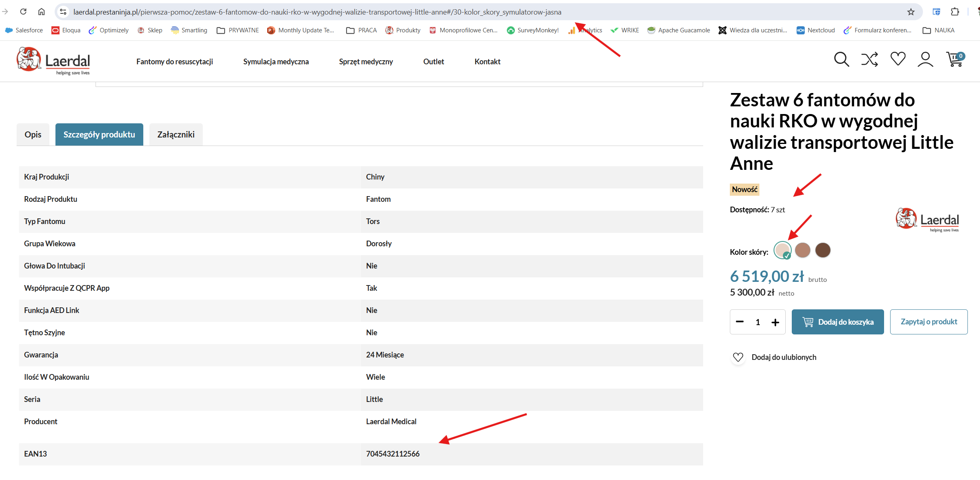
Task: Open browser extensions puzzle icon
Action: pos(955,12)
